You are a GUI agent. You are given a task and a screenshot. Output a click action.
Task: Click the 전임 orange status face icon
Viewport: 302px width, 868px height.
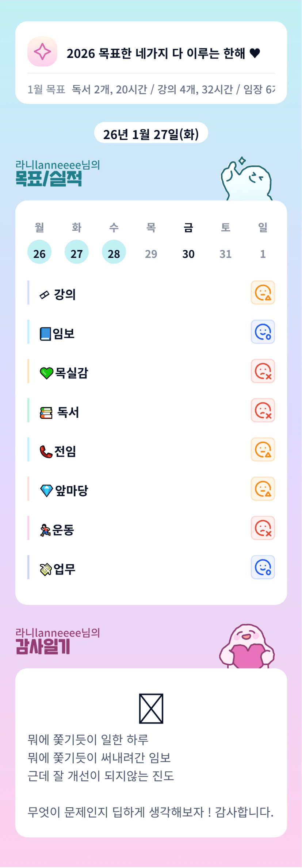pyautogui.click(x=263, y=449)
